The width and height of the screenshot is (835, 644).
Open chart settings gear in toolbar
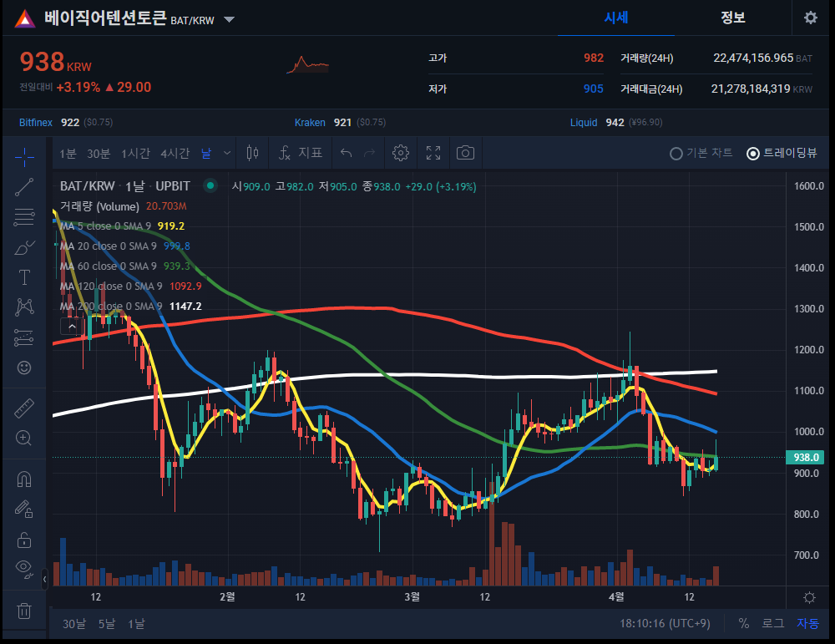click(401, 154)
